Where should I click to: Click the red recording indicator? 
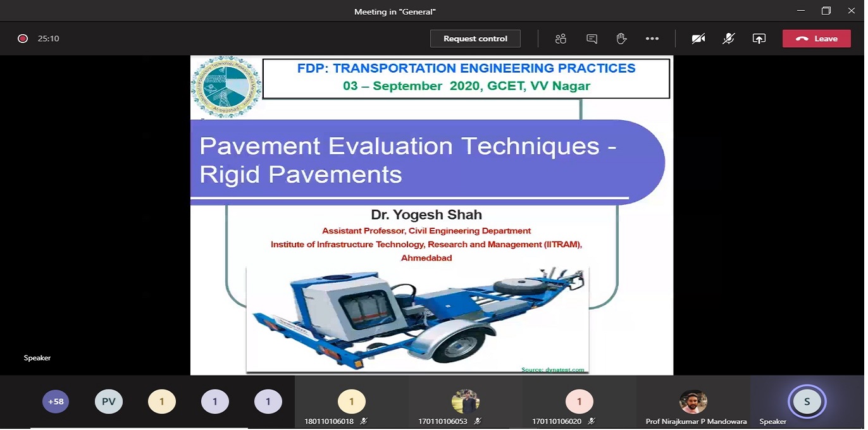pos(23,39)
